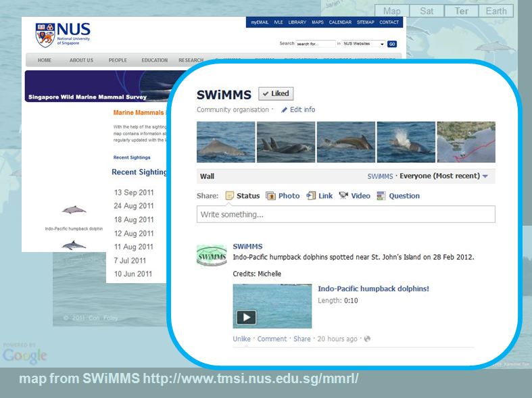Image resolution: width=532 pixels, height=398 pixels.
Task: Open fourth photo with water splash
Action: (406, 142)
